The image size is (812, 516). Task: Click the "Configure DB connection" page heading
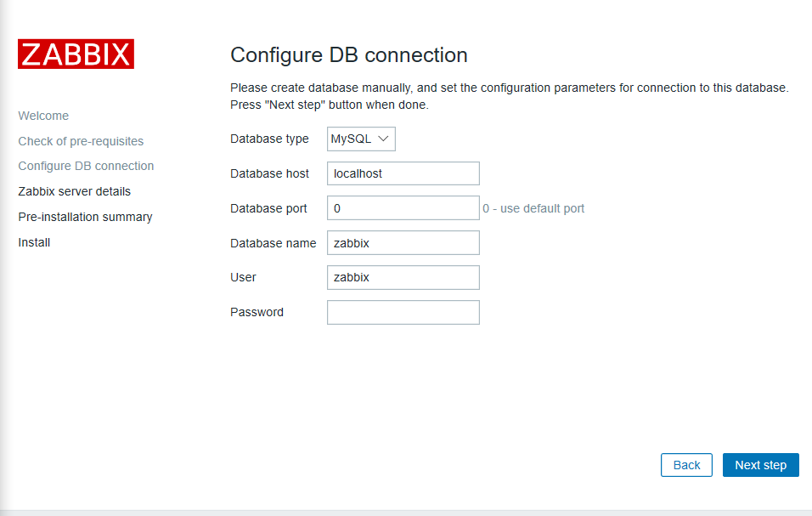click(348, 55)
